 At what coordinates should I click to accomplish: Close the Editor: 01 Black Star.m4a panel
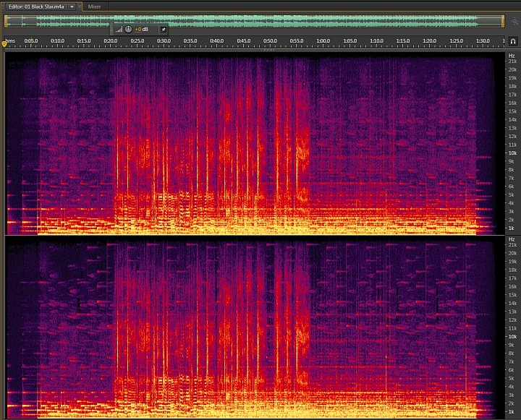[x=80, y=7]
